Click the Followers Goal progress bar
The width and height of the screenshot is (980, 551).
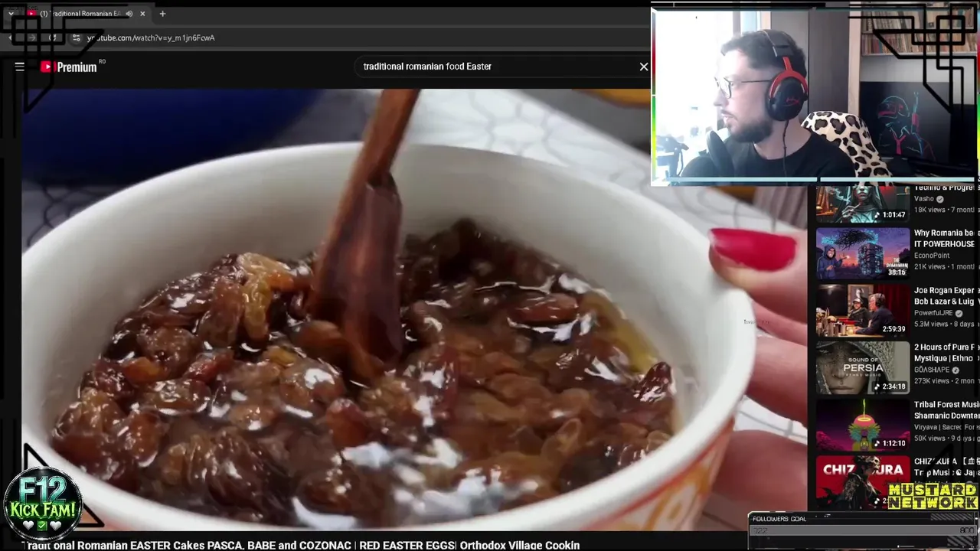[863, 530]
